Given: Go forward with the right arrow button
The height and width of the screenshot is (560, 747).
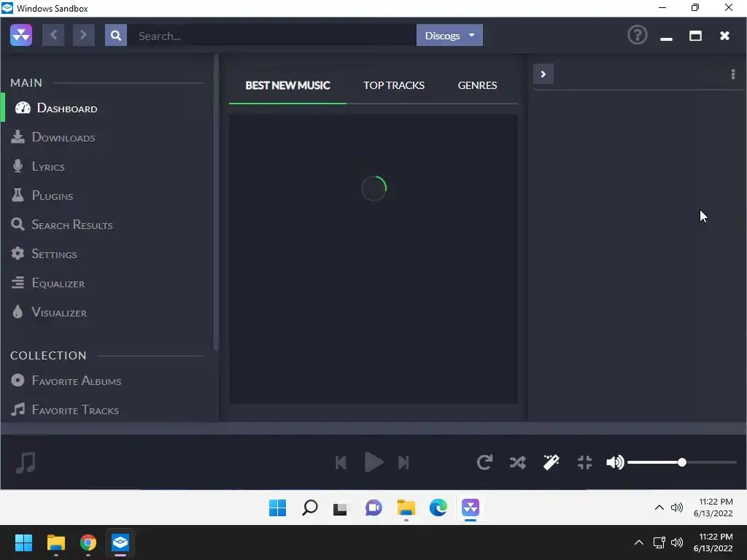Looking at the screenshot, I should point(83,35).
